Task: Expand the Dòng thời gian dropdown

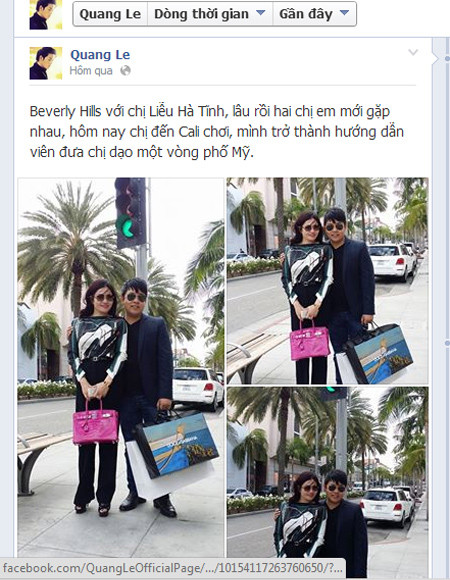Action: [261, 13]
